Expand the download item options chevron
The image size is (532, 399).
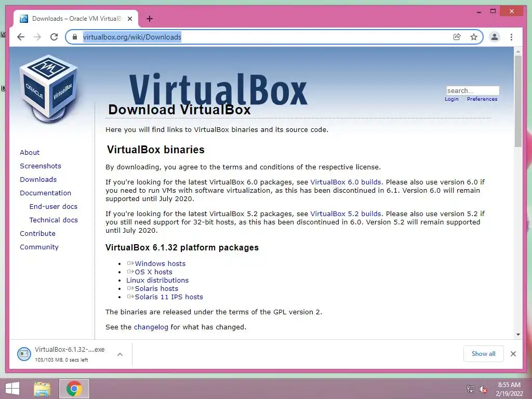120,354
